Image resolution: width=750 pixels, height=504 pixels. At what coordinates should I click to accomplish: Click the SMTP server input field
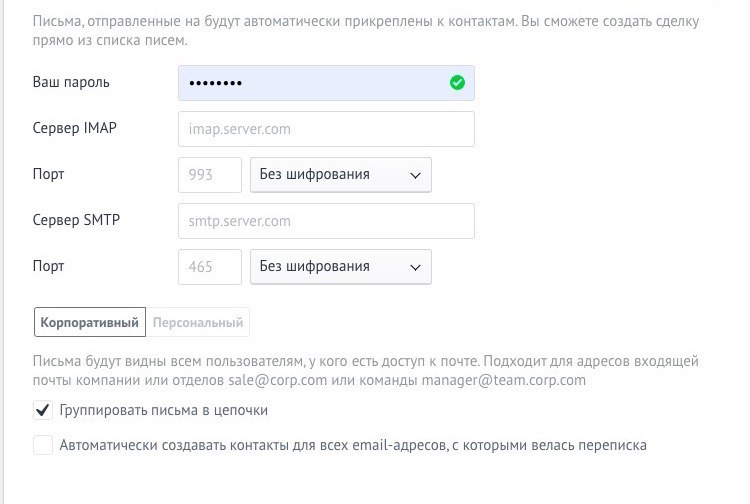(326, 221)
